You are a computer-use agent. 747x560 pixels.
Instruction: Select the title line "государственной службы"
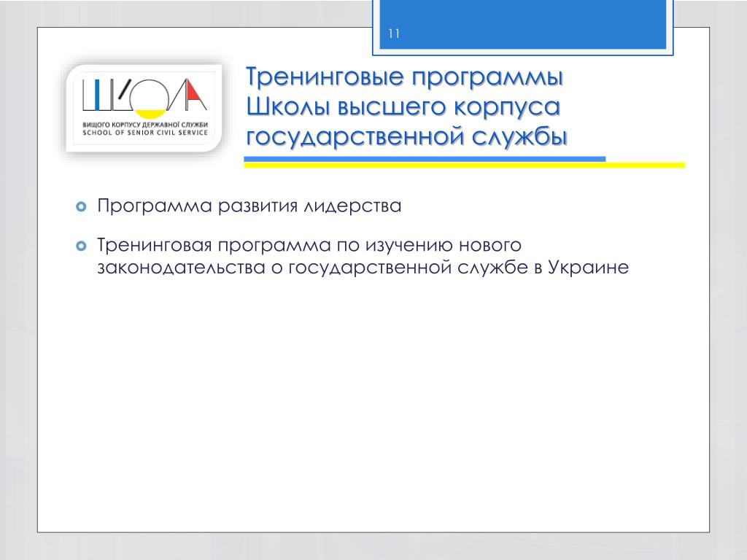coord(406,136)
